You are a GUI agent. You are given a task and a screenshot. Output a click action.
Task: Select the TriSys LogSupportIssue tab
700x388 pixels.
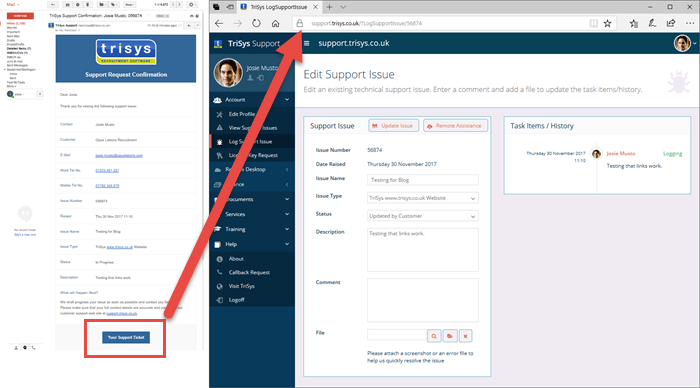coord(279,7)
